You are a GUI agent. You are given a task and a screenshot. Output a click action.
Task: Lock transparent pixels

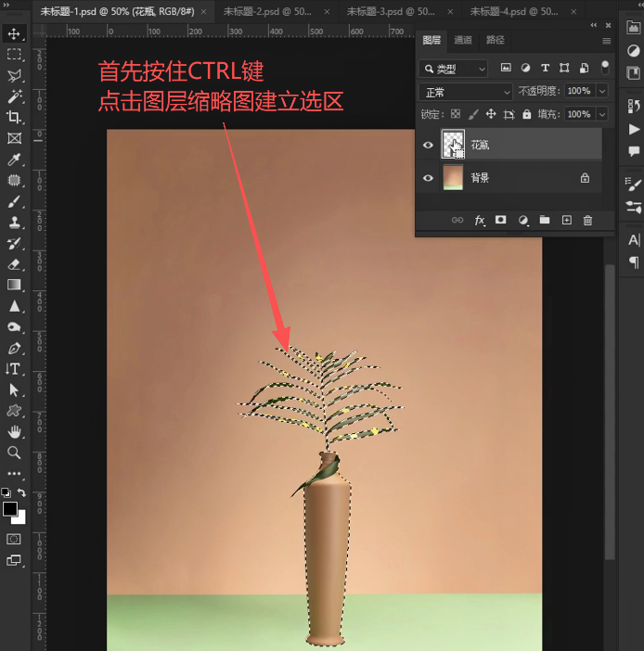point(456,114)
